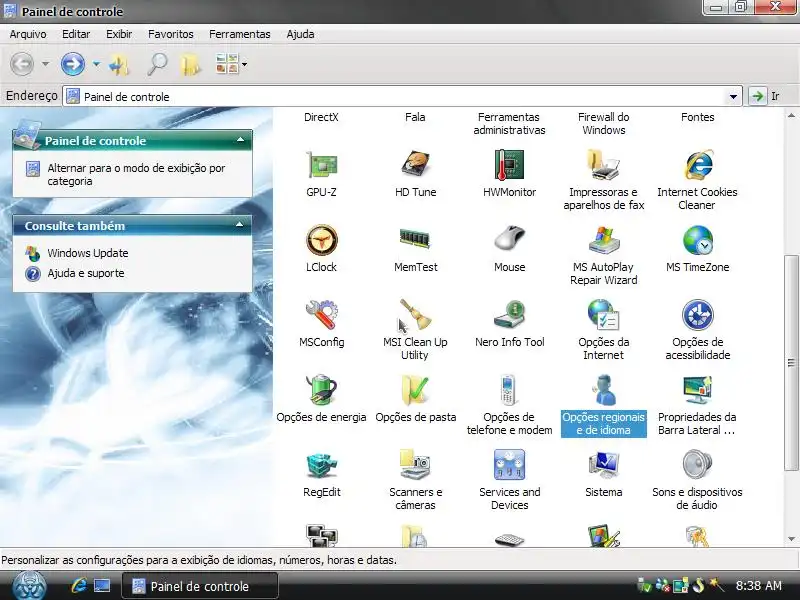Open Opções de pasta icon
Screen dimensions: 800x600
pos(415,390)
